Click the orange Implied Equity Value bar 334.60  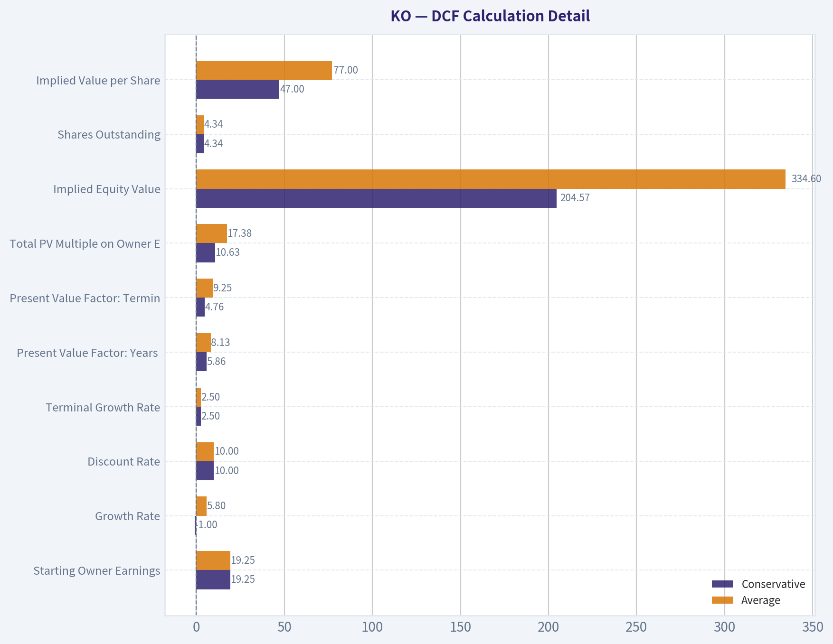click(491, 179)
